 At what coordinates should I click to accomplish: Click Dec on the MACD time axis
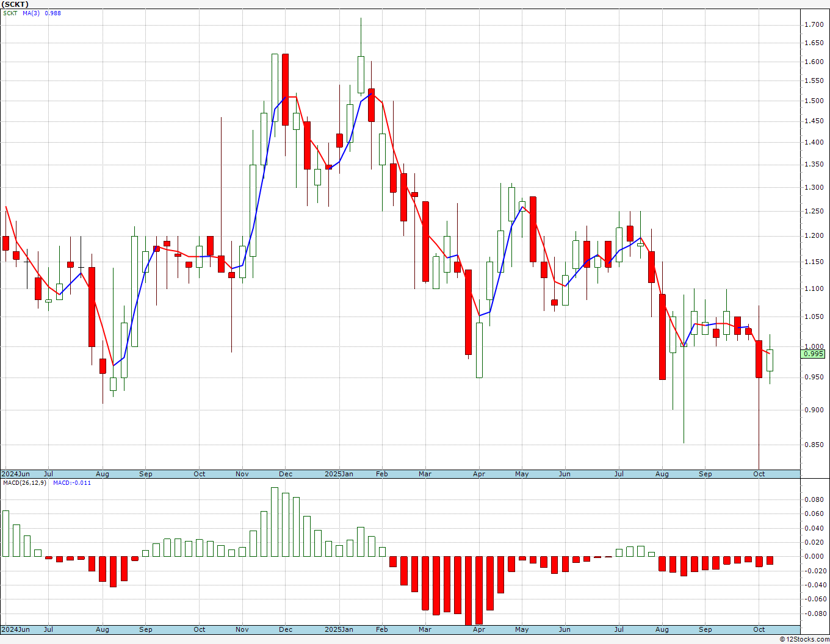click(286, 629)
